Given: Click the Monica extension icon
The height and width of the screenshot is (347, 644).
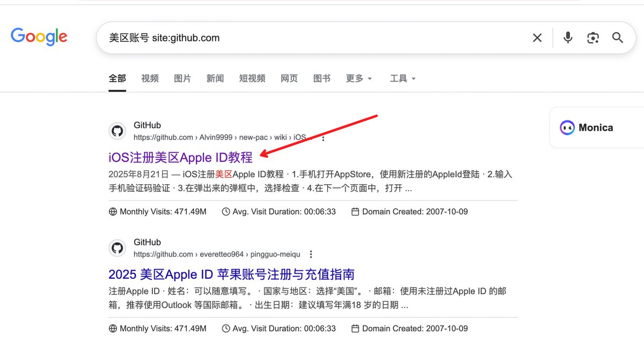Looking at the screenshot, I should click(x=567, y=127).
